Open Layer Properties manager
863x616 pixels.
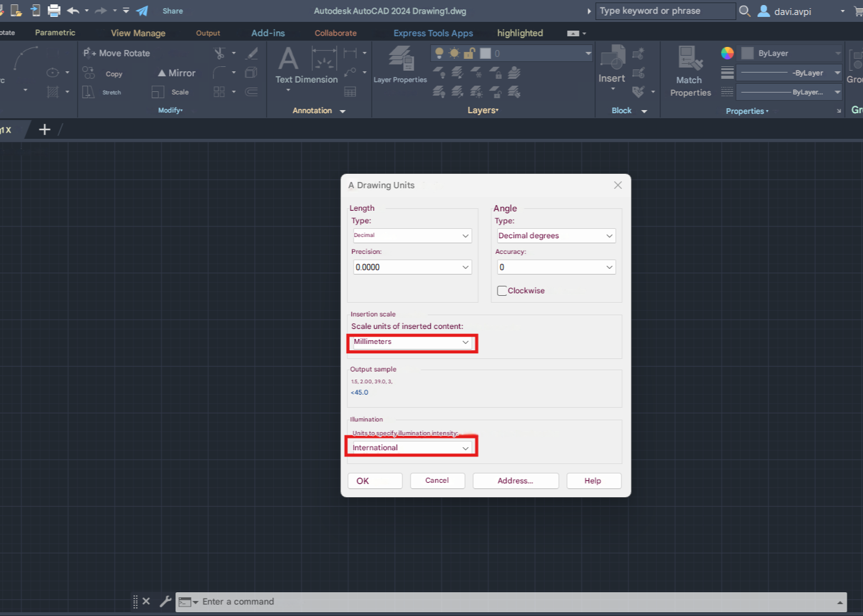click(401, 64)
